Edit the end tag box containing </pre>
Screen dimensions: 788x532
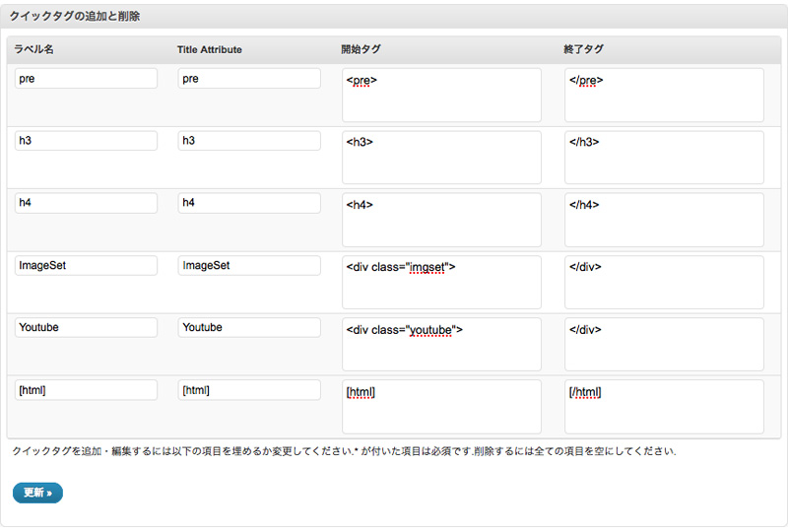click(664, 95)
